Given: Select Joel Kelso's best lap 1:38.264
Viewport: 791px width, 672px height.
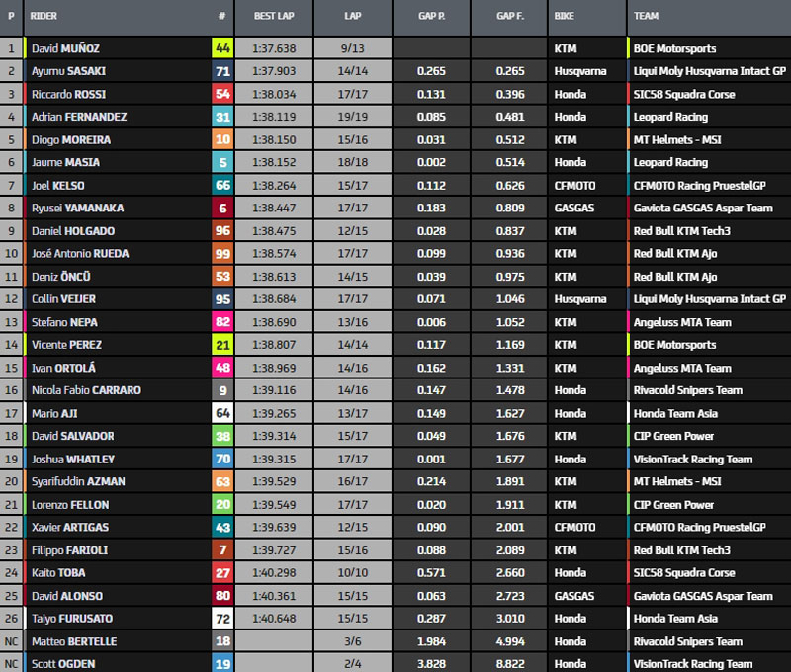Looking at the screenshot, I should tap(274, 185).
